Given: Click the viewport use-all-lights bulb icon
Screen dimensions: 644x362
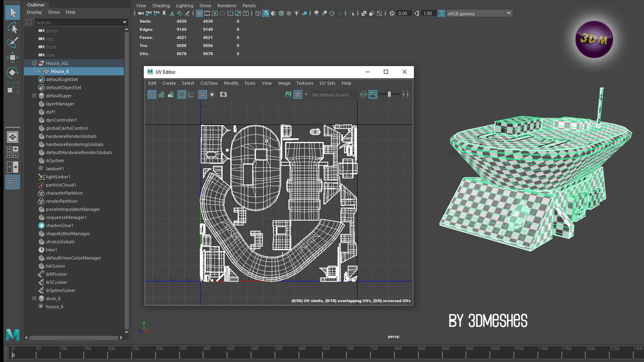Looking at the screenshot, I should 297,13.
